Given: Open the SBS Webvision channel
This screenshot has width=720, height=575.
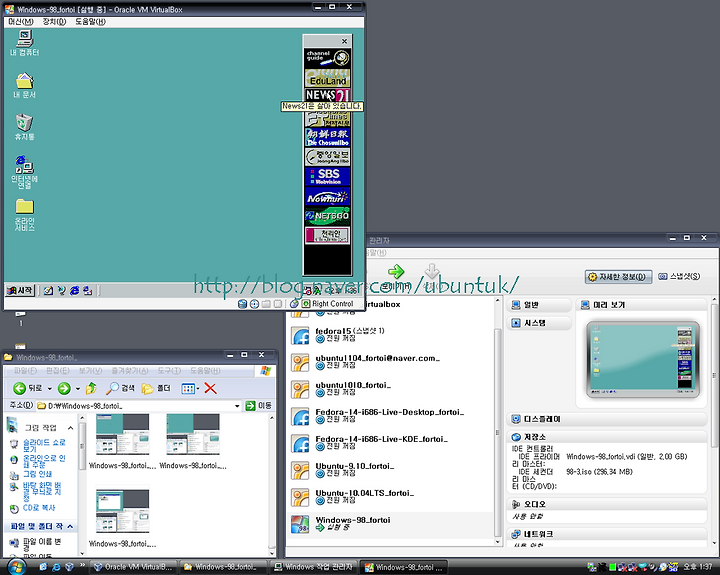Looking at the screenshot, I should point(327,176).
